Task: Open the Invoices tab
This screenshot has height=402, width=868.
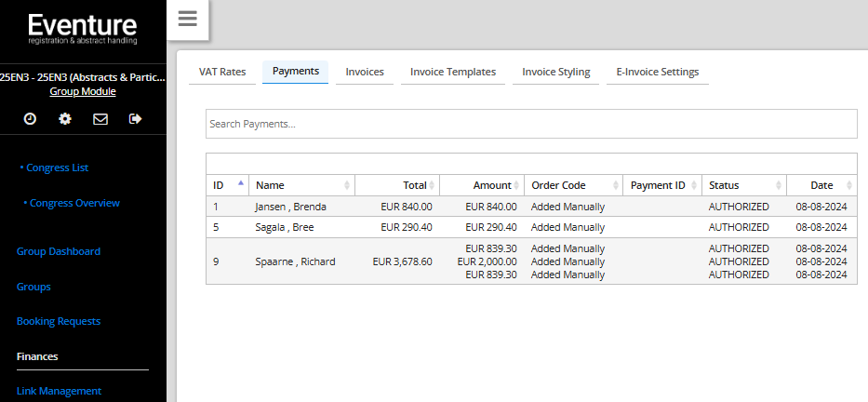Action: click(365, 72)
